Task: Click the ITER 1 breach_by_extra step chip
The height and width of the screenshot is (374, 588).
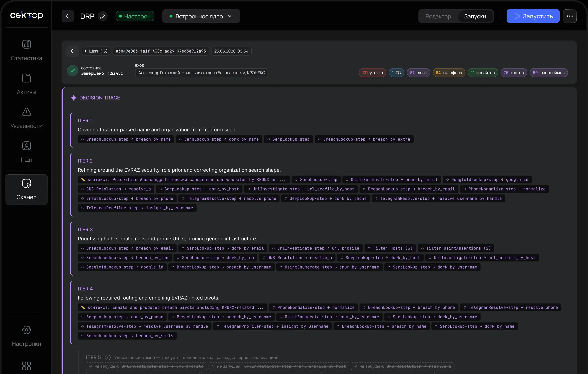Action: click(x=364, y=139)
